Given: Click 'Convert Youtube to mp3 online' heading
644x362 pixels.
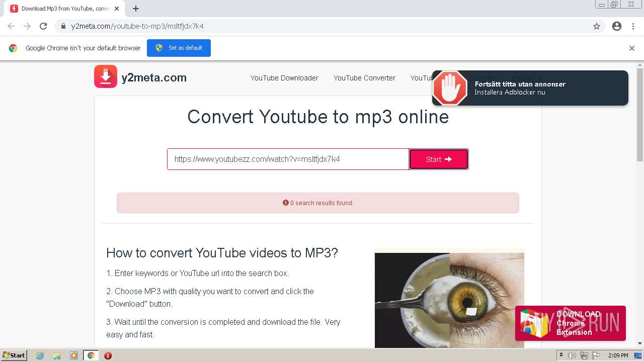Looking at the screenshot, I should coord(318,117).
